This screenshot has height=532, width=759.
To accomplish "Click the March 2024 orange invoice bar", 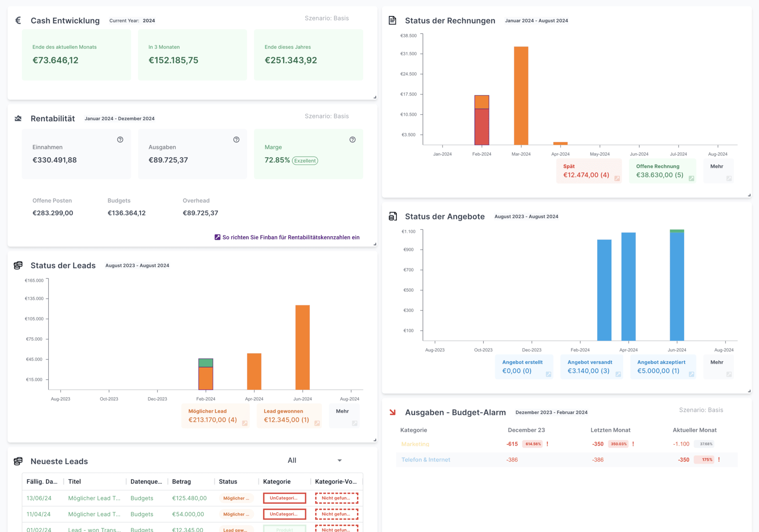I will [x=521, y=95].
